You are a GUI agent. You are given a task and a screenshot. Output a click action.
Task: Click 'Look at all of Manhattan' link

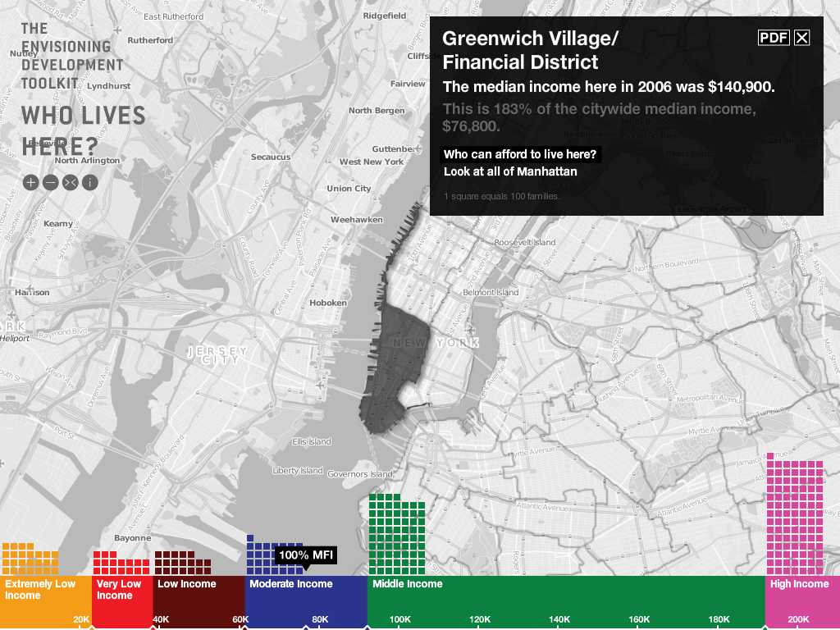point(510,171)
